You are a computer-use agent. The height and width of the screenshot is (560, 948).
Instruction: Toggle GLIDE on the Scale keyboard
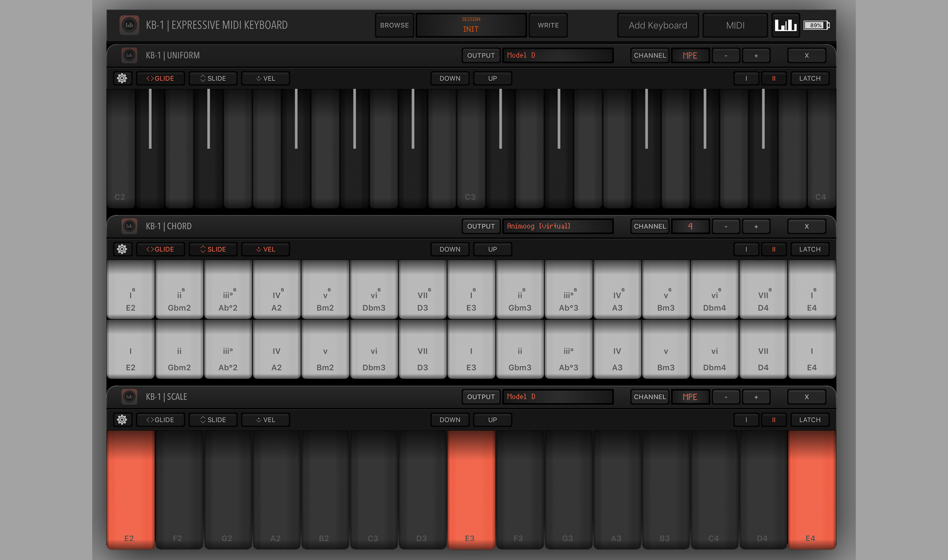(x=160, y=420)
